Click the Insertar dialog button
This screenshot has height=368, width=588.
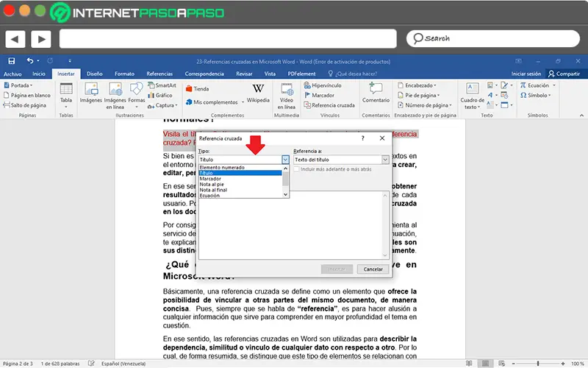point(337,269)
